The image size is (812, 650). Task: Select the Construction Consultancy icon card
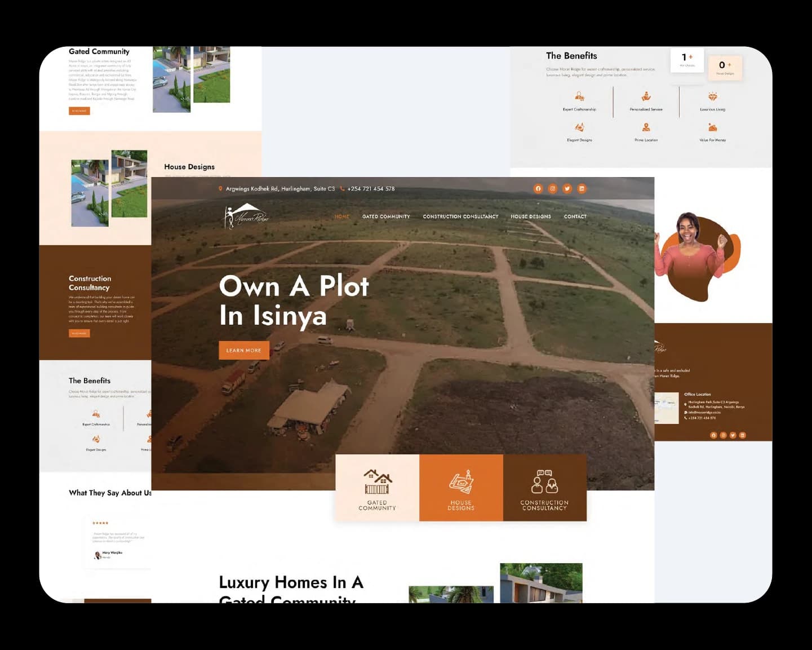tap(544, 488)
